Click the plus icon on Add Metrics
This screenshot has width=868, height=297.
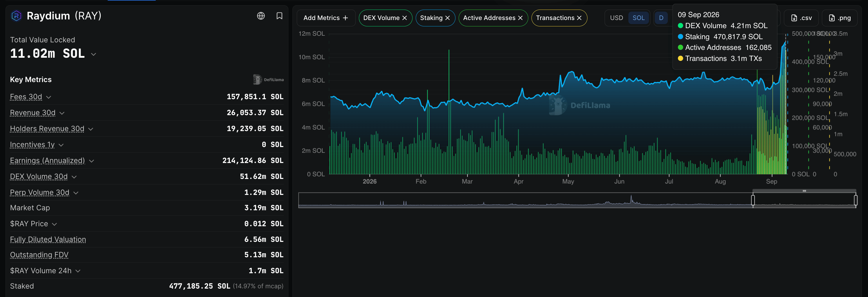tap(346, 18)
